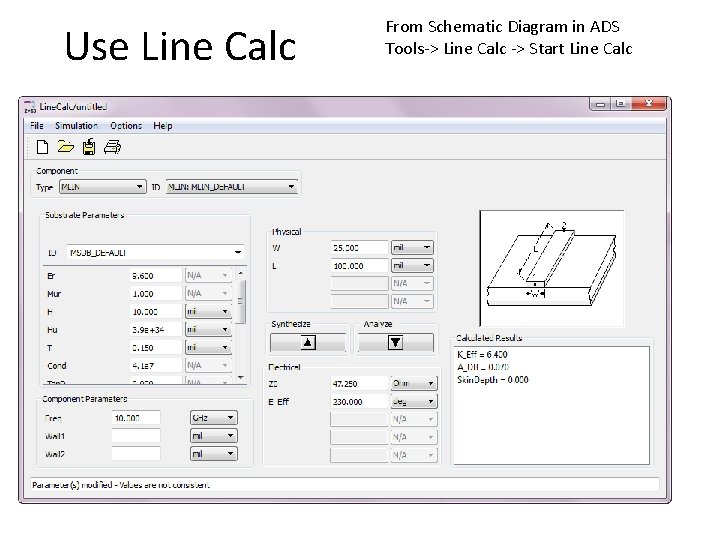Viewport: 720px width, 540px height.
Task: Click the Hu value field
Action: (156, 329)
